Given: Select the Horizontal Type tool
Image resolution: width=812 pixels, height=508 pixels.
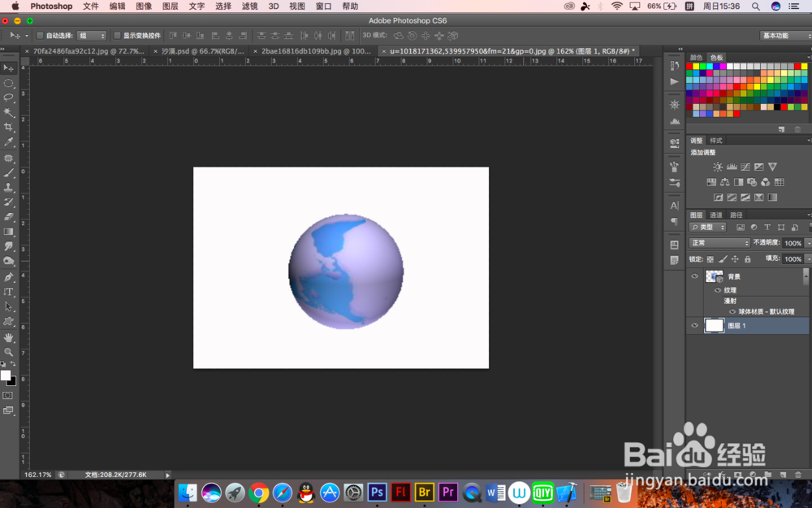Looking at the screenshot, I should 8,292.
